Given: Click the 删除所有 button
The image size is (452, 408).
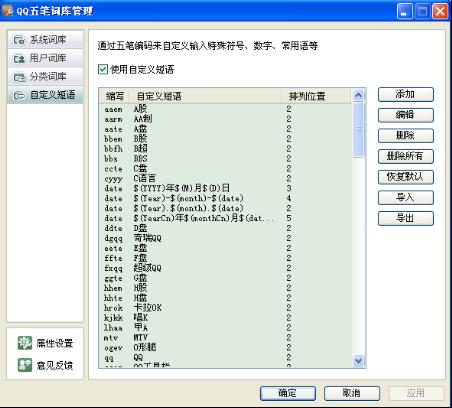Looking at the screenshot, I should coord(406,156).
